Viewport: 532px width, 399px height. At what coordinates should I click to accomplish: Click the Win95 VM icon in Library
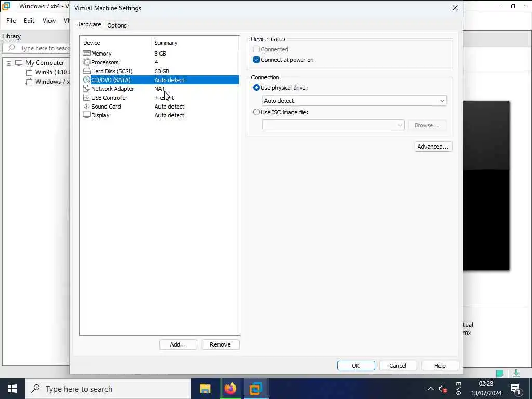[29, 72]
